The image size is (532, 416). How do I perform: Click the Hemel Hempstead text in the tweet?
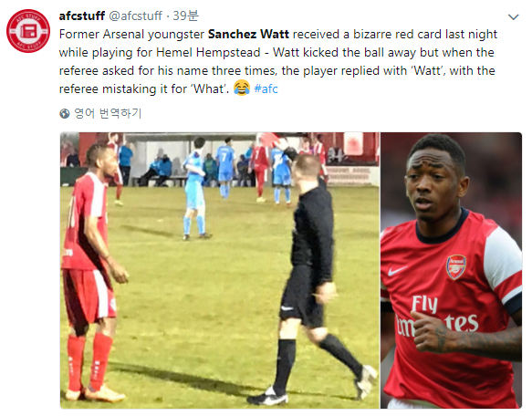coord(208,53)
